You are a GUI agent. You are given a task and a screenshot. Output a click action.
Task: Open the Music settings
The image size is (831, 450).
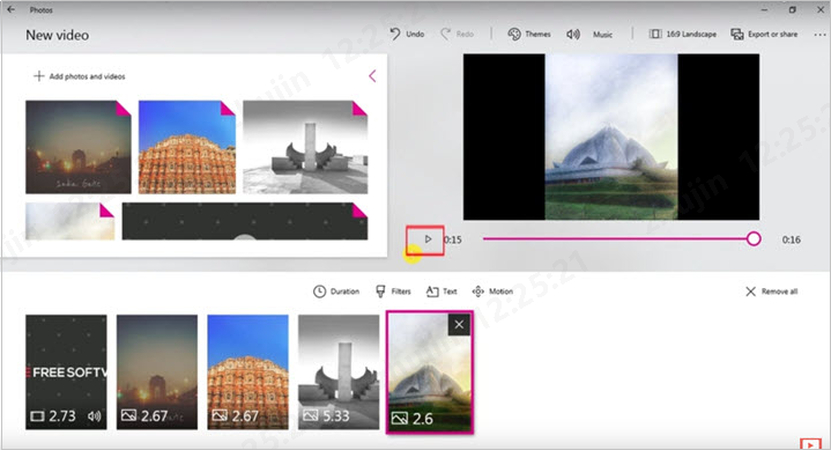589,34
